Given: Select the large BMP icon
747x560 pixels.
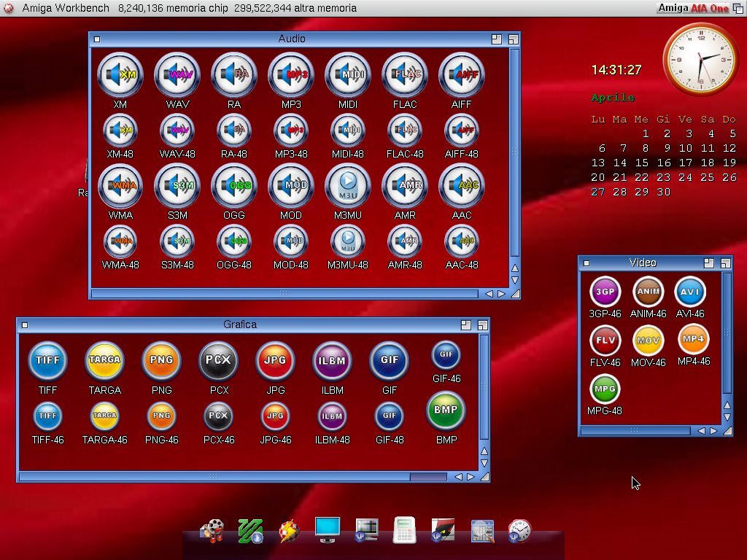Looking at the screenshot, I should pos(446,411).
